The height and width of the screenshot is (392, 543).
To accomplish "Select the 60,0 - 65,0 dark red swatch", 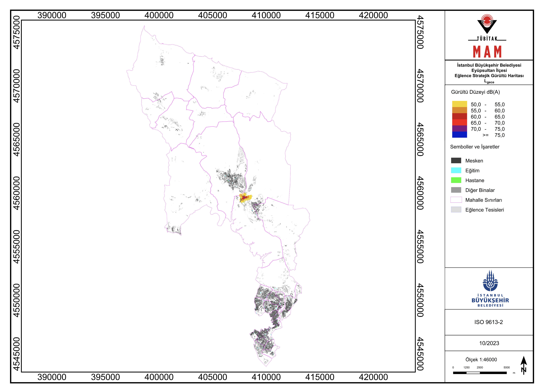I will point(459,116).
